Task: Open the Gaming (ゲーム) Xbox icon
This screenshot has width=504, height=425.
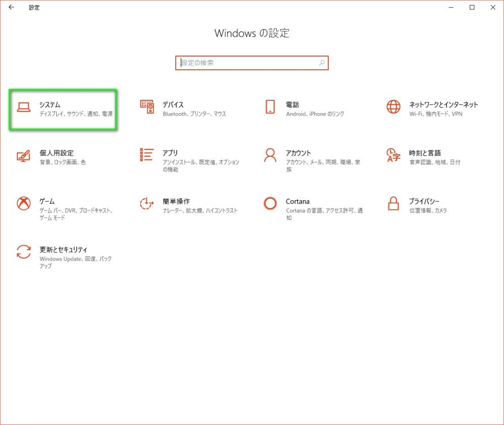Action: [x=24, y=204]
